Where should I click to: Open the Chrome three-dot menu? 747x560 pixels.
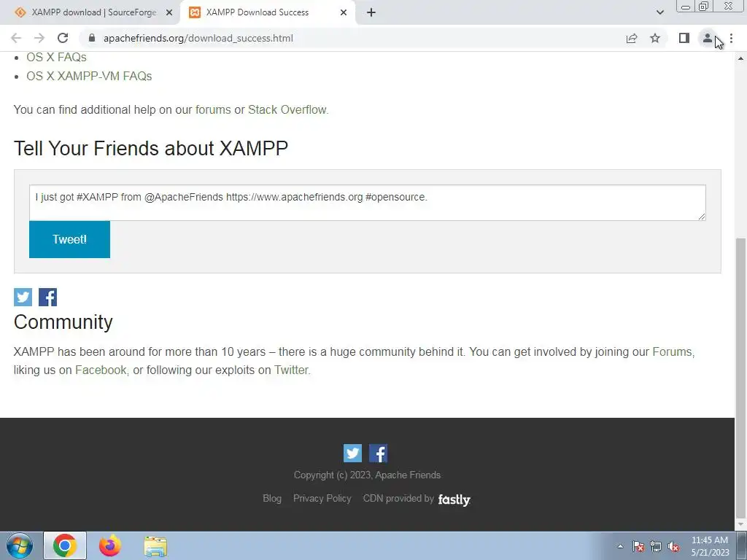pyautogui.click(x=731, y=38)
